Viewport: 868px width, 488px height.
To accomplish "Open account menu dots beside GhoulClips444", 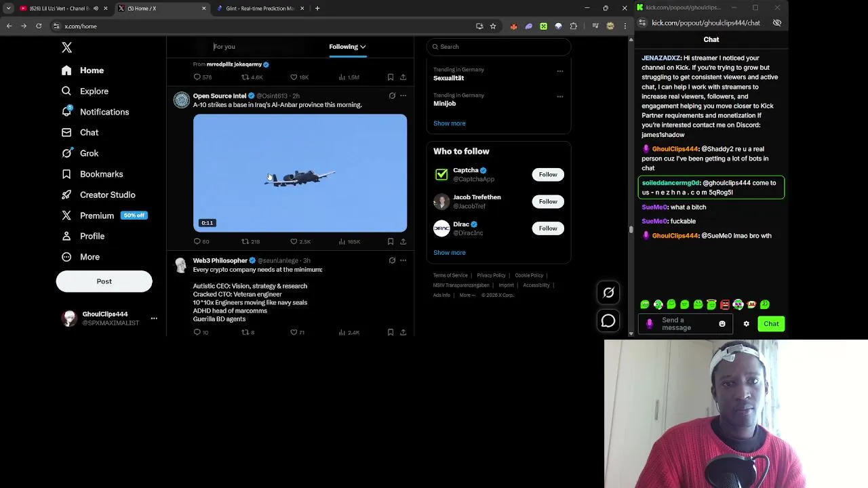I will click(154, 319).
